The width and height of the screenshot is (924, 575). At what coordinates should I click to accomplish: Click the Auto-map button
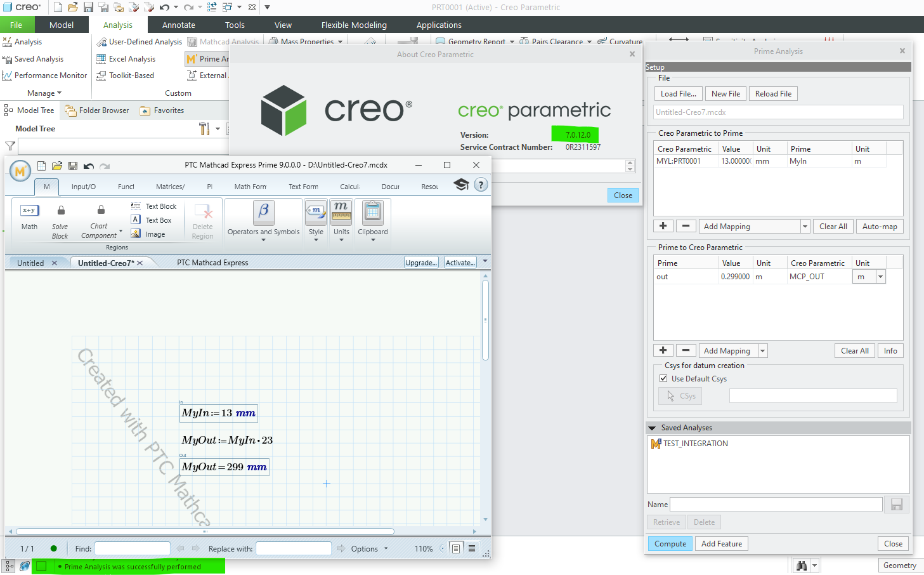(880, 227)
